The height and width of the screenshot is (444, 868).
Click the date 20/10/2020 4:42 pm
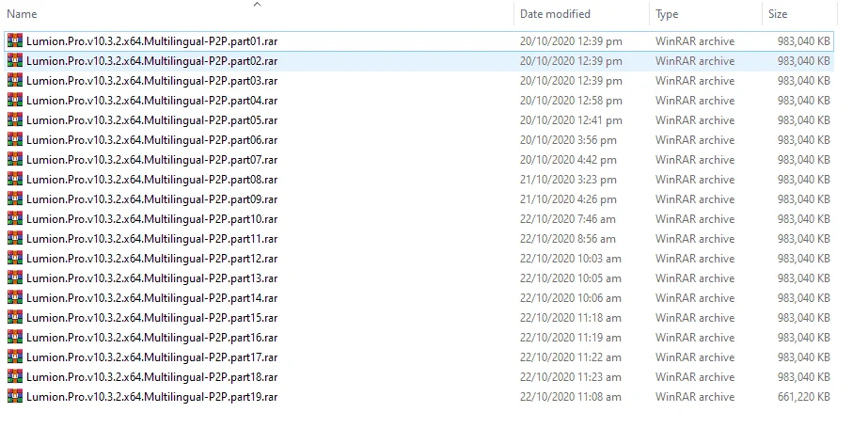click(x=568, y=159)
